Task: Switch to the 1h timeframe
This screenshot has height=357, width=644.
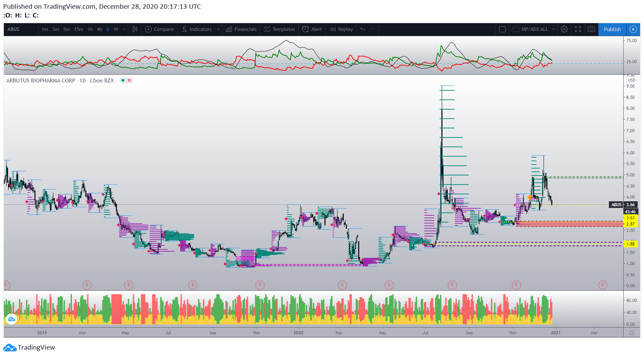Action: pyautogui.click(x=90, y=29)
